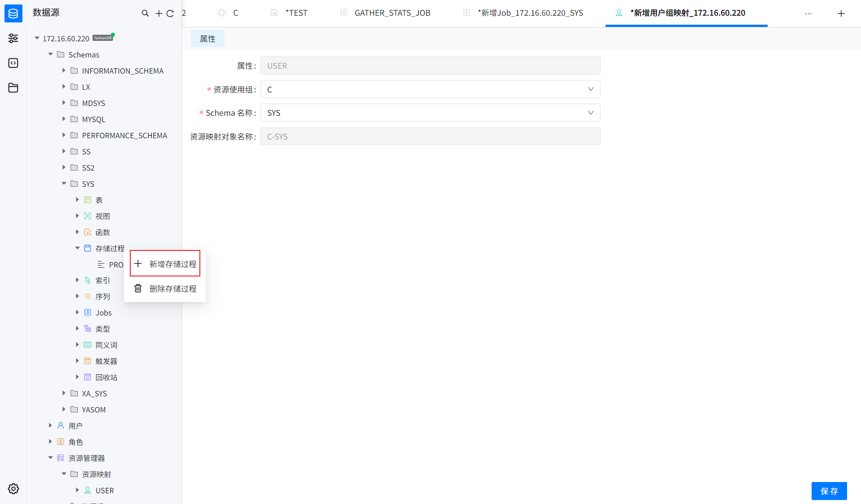The height and width of the screenshot is (504, 861).
Task: Open the folder icon in left sidebar
Action: click(13, 88)
